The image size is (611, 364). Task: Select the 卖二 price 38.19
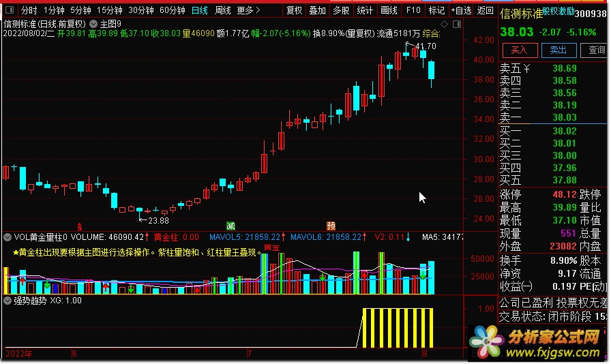pos(564,105)
